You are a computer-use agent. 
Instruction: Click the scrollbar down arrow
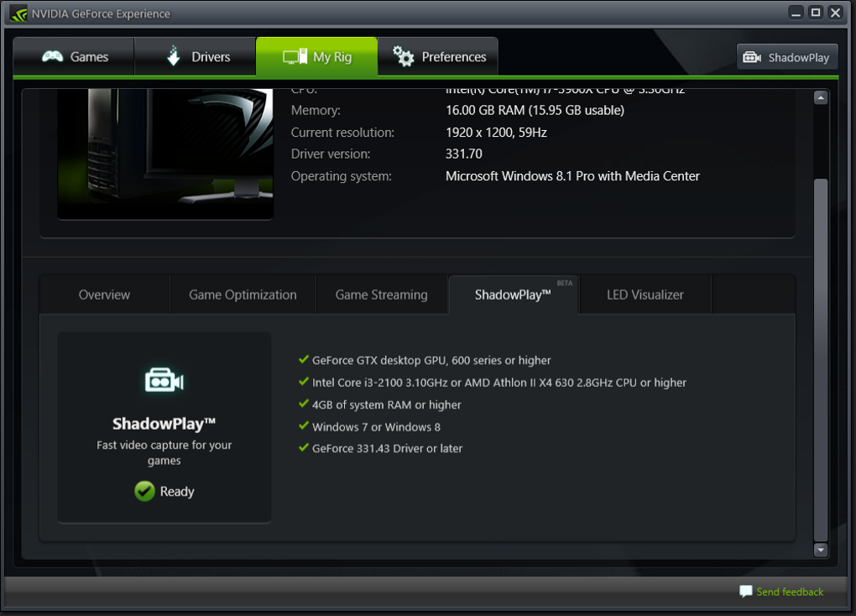[x=821, y=550]
